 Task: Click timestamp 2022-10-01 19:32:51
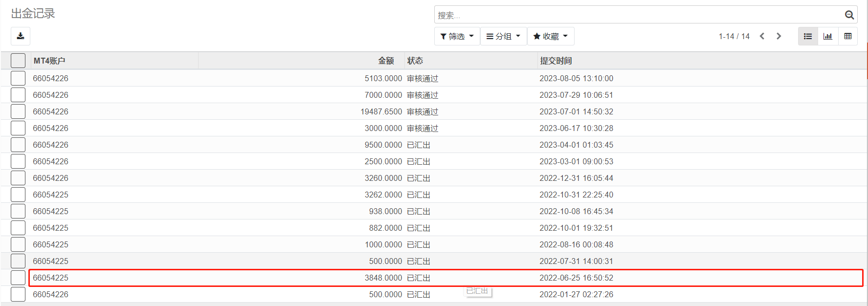576,228
